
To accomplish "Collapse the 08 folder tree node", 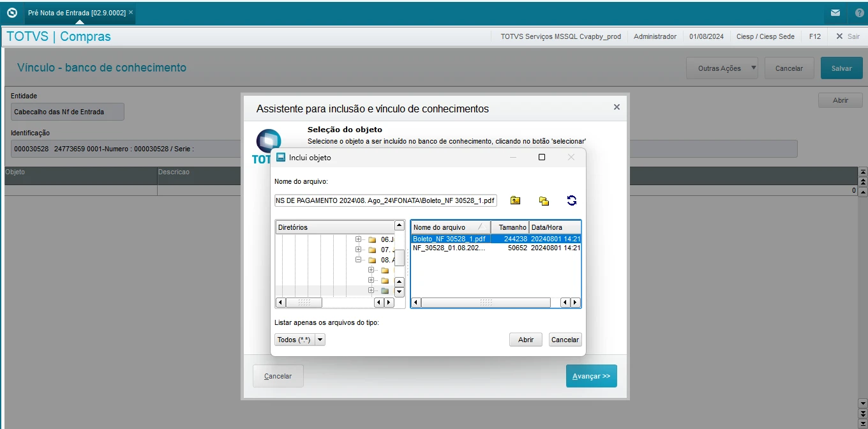I will tap(358, 260).
